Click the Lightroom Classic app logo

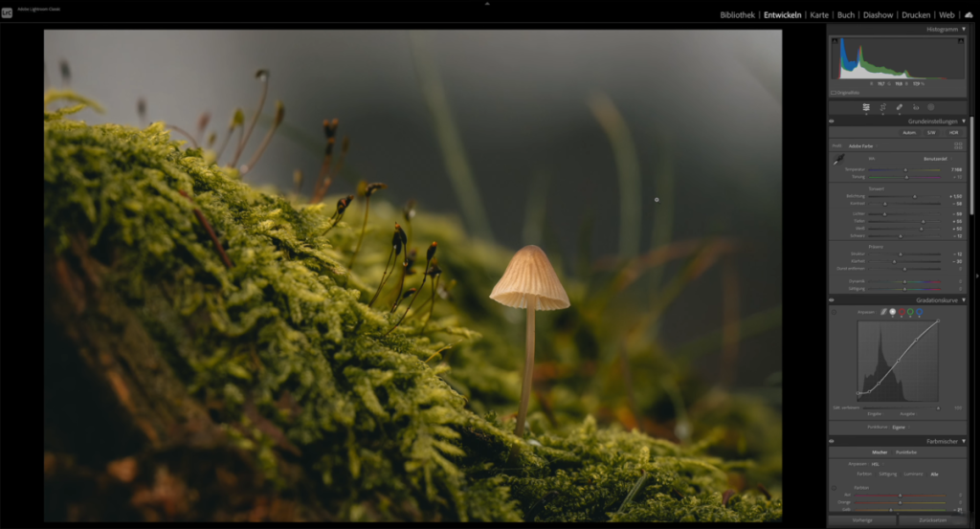coord(7,11)
